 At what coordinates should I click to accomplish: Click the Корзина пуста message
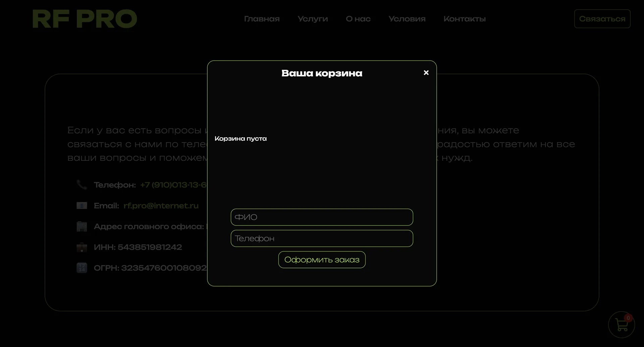tap(240, 139)
